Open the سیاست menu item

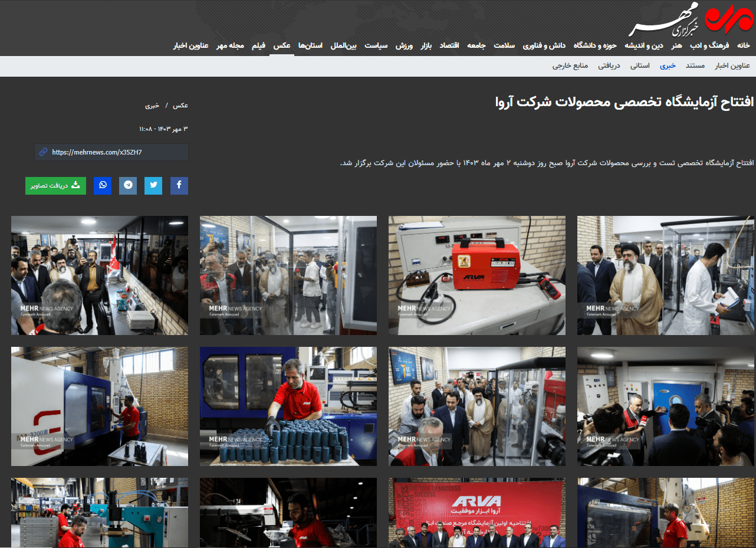(376, 45)
